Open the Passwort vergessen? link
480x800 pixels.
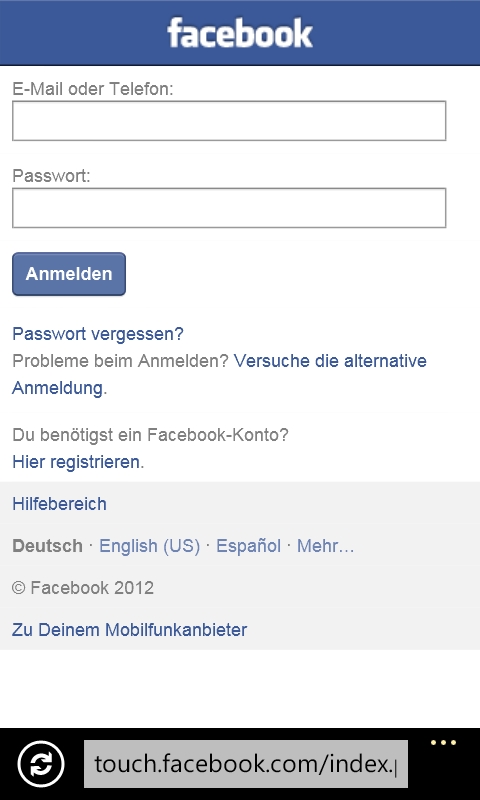97,334
